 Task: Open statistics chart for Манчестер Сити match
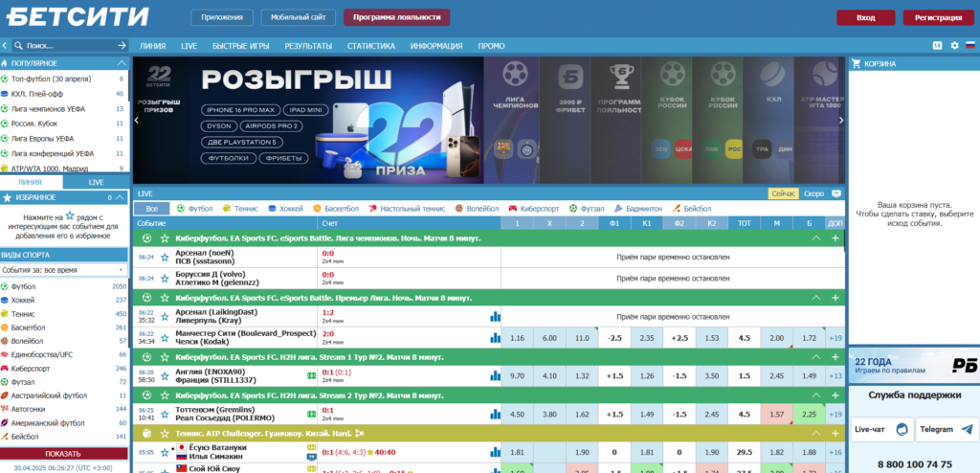[x=495, y=338]
